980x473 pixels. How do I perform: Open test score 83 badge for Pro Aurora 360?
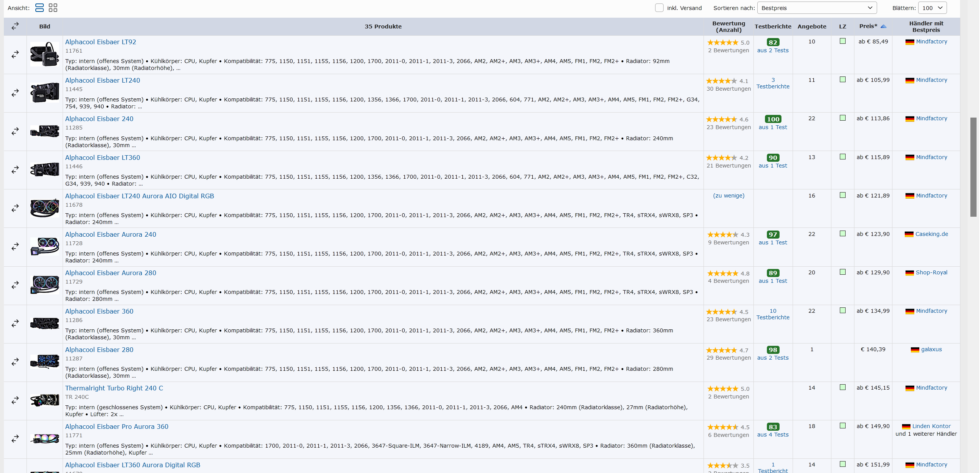pyautogui.click(x=773, y=427)
